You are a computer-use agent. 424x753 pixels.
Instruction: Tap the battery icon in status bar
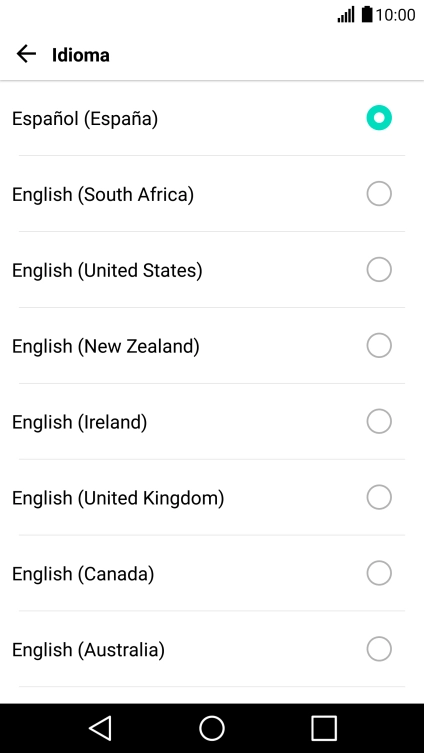pos(367,14)
